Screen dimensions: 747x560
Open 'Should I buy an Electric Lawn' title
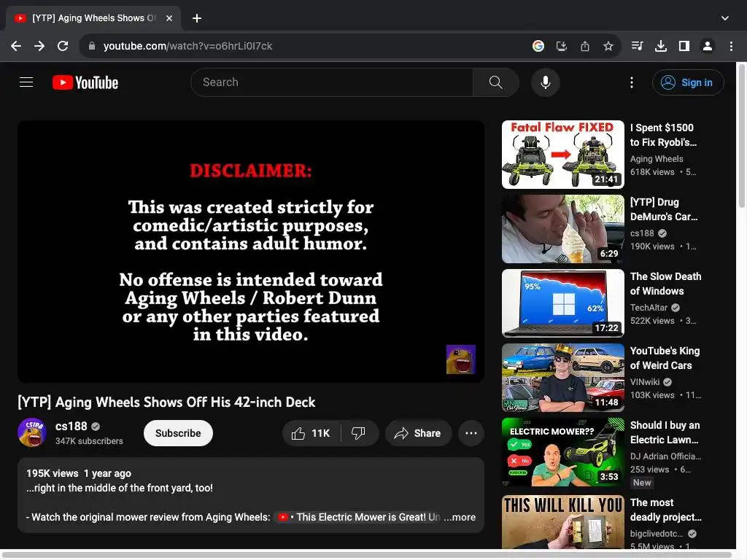pyautogui.click(x=665, y=432)
